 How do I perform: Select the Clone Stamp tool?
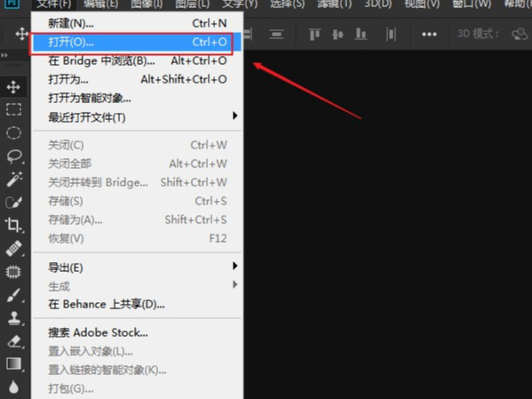click(x=14, y=318)
